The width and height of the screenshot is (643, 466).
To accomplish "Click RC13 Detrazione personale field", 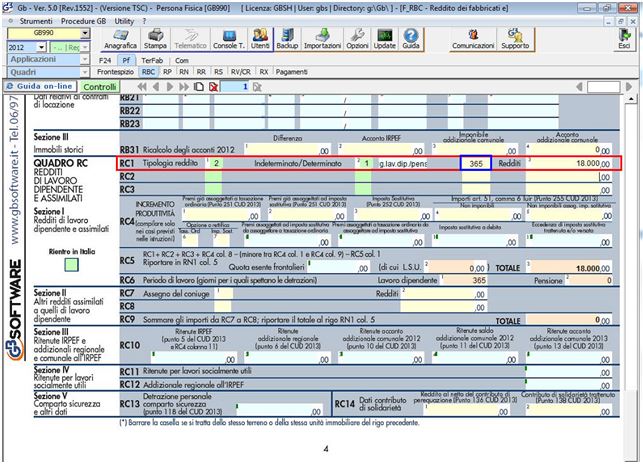I will 279,411.
